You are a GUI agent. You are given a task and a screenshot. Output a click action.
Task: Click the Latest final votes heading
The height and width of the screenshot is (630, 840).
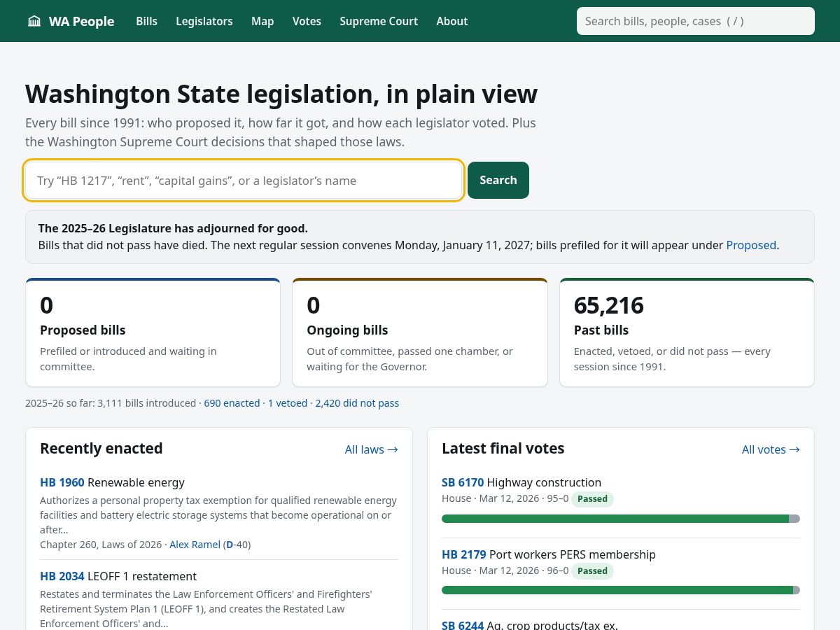[x=503, y=449]
